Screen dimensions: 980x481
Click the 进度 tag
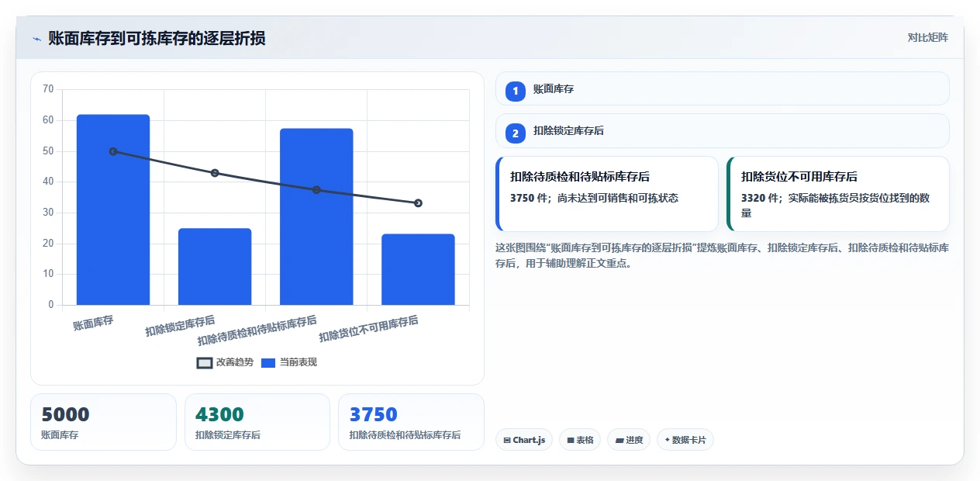point(629,440)
